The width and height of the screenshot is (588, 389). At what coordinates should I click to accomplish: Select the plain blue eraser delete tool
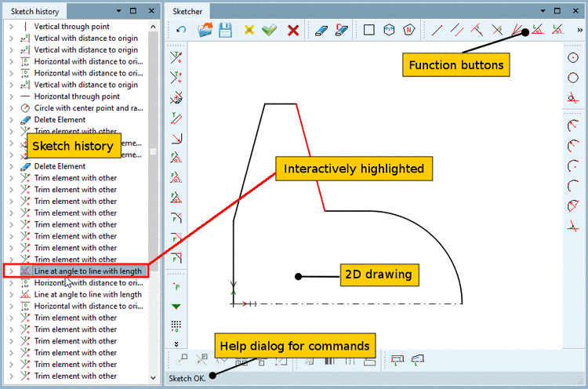[x=321, y=30]
